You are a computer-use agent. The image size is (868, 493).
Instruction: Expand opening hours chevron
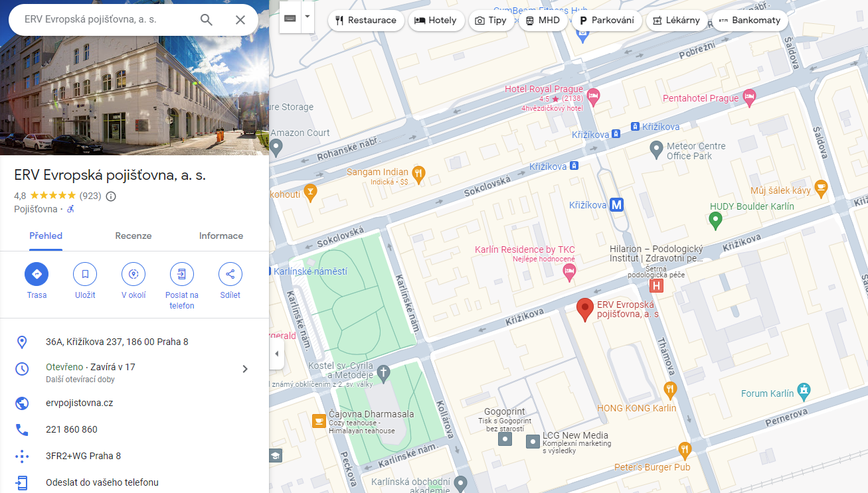coord(245,369)
